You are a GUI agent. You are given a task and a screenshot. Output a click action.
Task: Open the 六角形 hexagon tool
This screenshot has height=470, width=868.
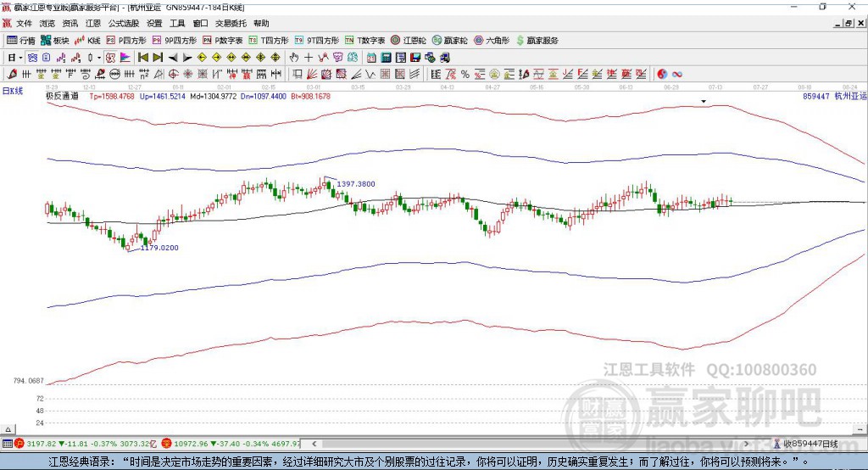pyautogui.click(x=492, y=41)
